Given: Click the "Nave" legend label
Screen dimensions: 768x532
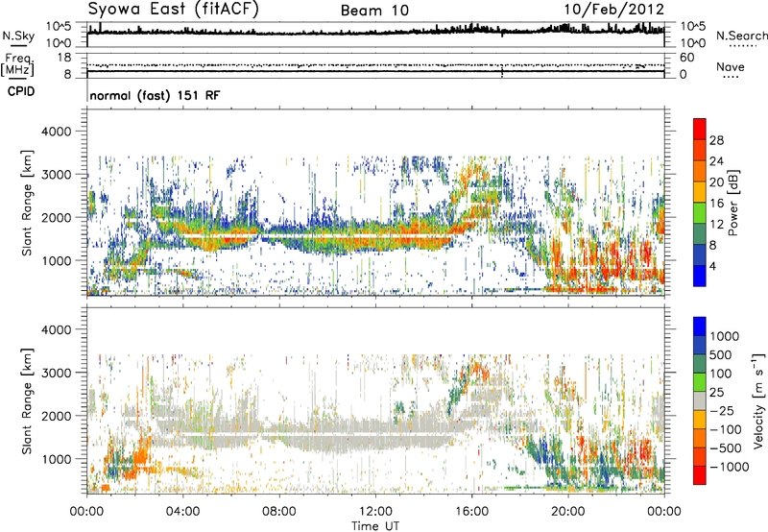Looking at the screenshot, I should pos(731,66).
